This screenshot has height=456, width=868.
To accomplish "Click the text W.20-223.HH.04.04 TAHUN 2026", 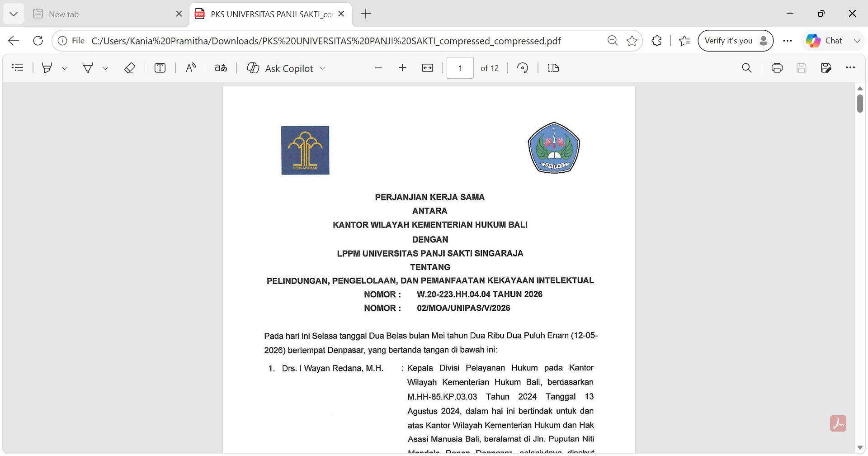I will coord(480,294).
